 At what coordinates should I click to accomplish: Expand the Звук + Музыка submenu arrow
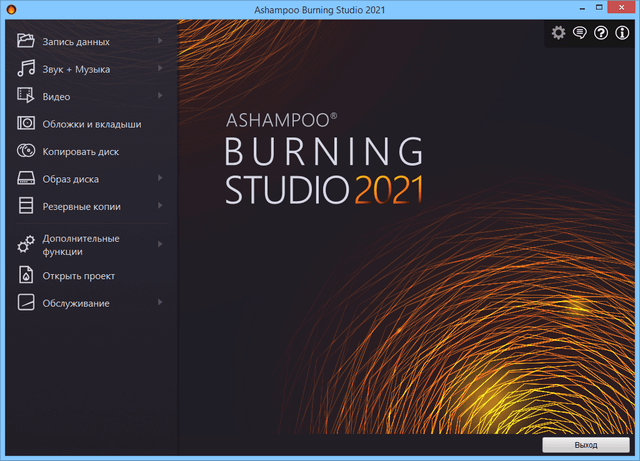point(160,69)
